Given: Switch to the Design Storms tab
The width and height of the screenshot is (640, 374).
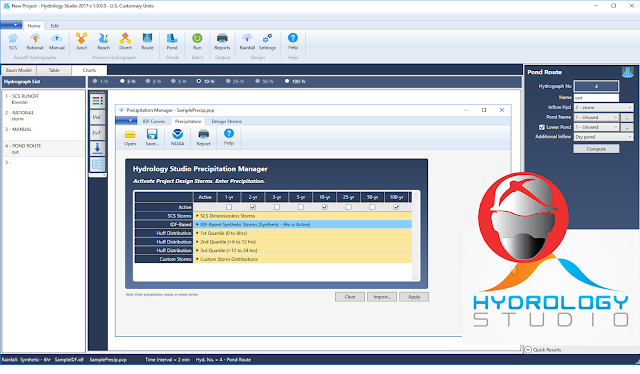Looking at the screenshot, I should point(227,121).
